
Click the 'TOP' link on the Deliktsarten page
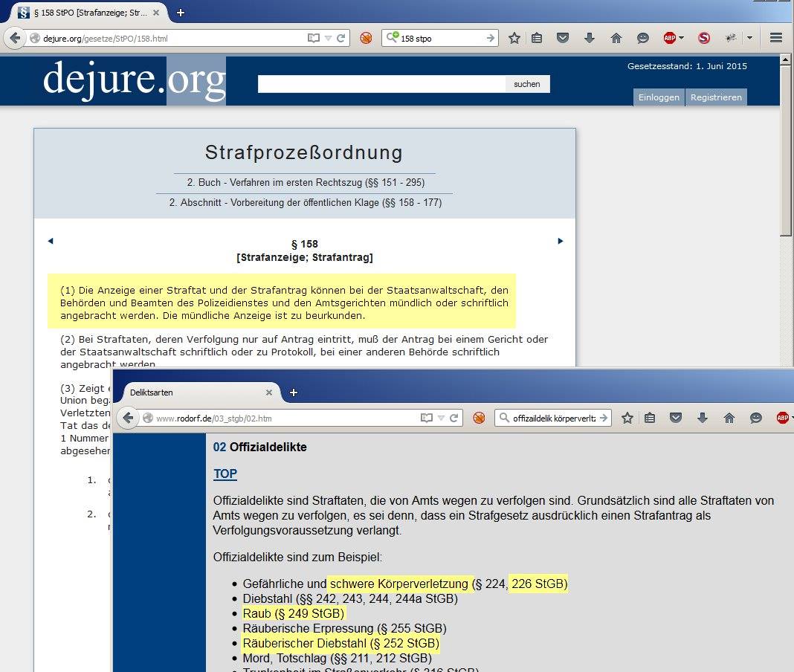tap(225, 474)
